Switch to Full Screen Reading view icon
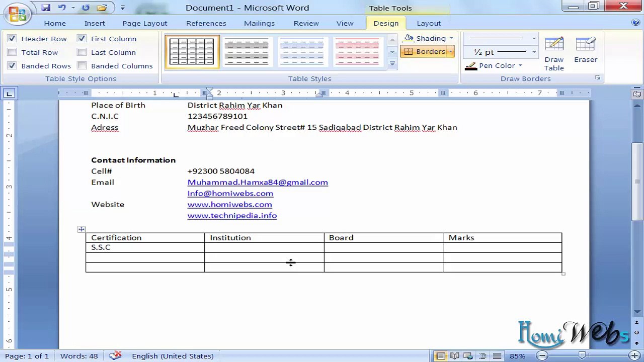This screenshot has height=362, width=644. tap(455, 356)
